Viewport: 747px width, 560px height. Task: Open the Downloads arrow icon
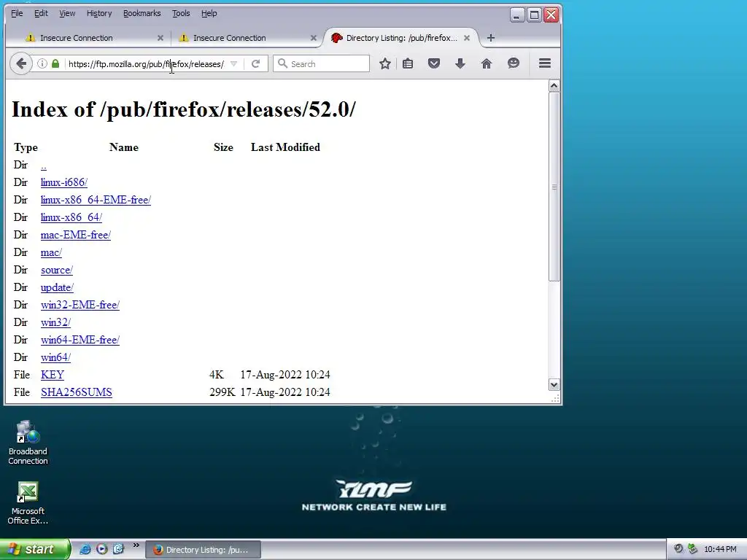[460, 63]
